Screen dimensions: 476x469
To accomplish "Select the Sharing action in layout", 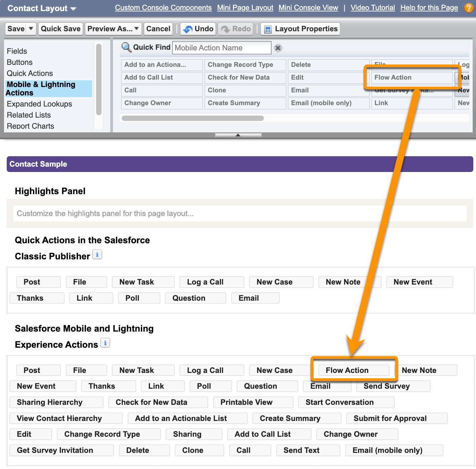I will tap(194, 434).
